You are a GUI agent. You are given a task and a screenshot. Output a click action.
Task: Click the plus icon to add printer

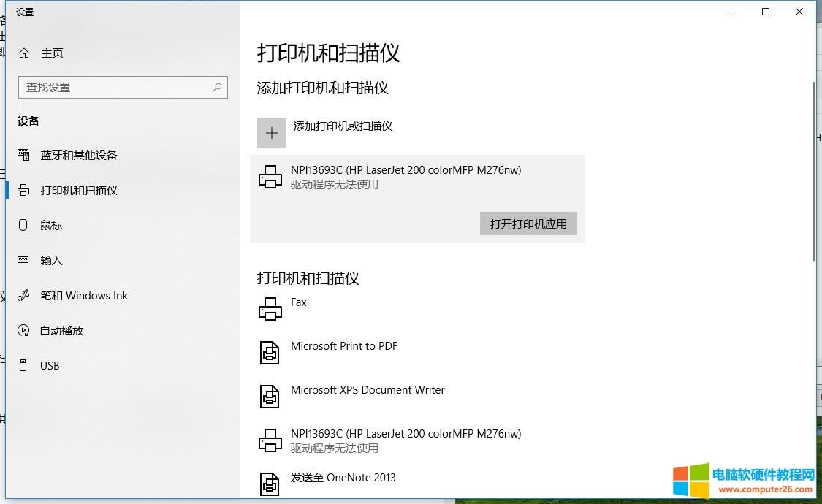(272, 133)
